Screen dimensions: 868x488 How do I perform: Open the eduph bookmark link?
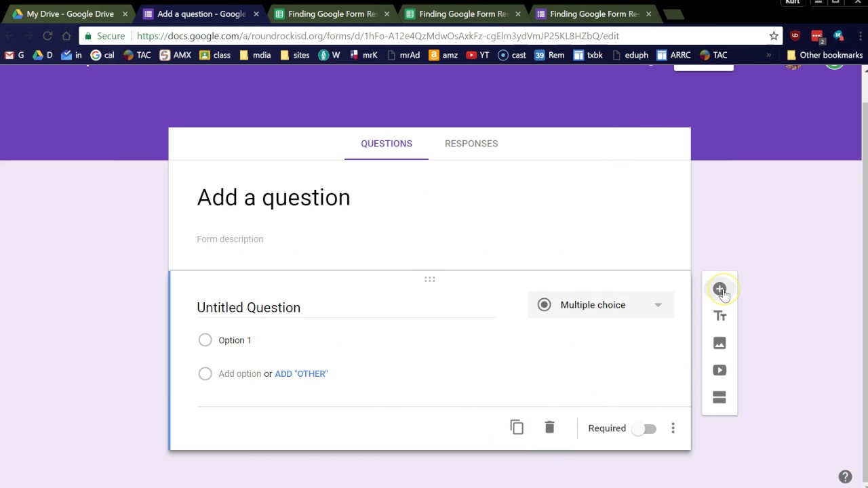629,55
